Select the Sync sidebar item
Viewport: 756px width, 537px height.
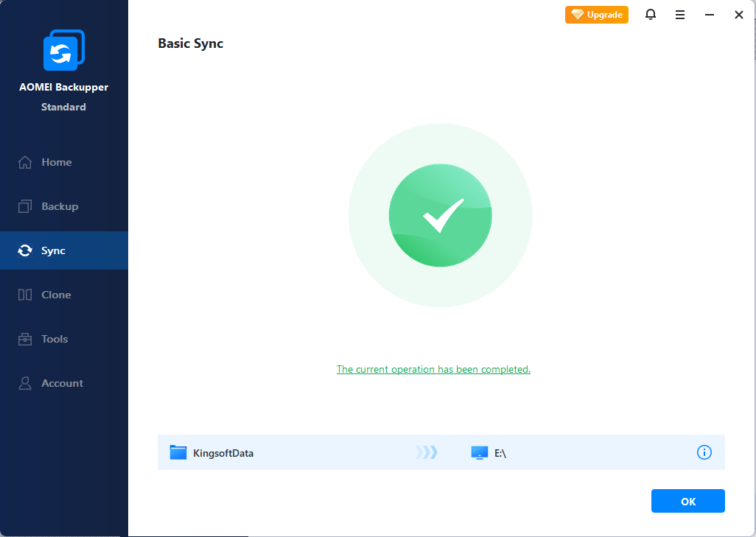click(63, 250)
